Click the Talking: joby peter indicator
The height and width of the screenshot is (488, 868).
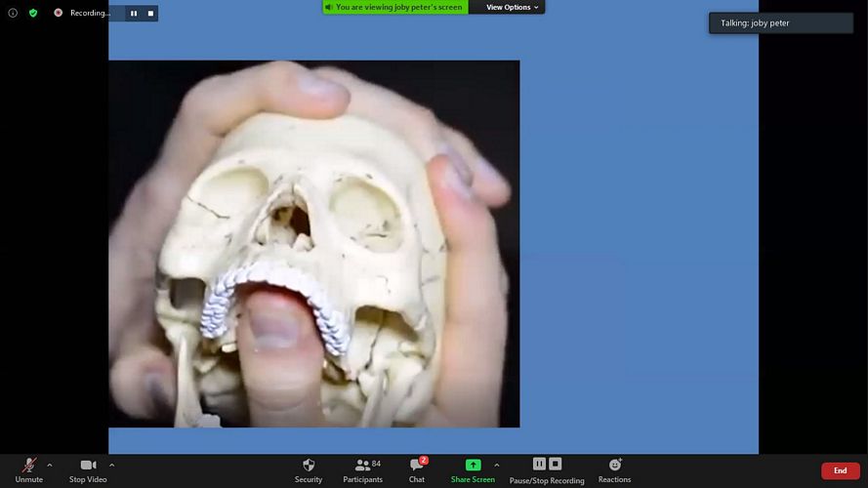[x=781, y=23]
